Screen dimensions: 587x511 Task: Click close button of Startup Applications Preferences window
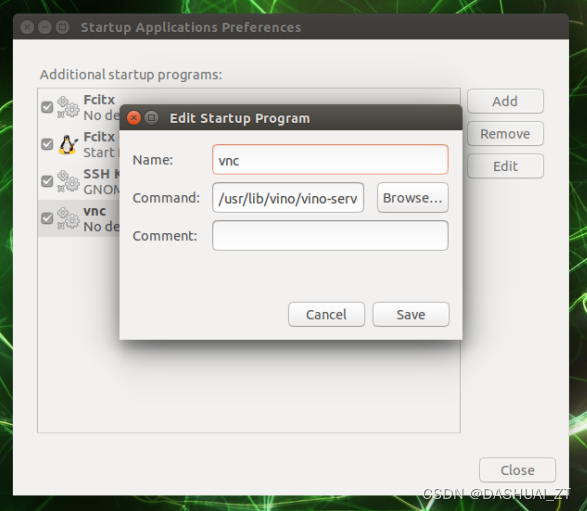pos(27,27)
